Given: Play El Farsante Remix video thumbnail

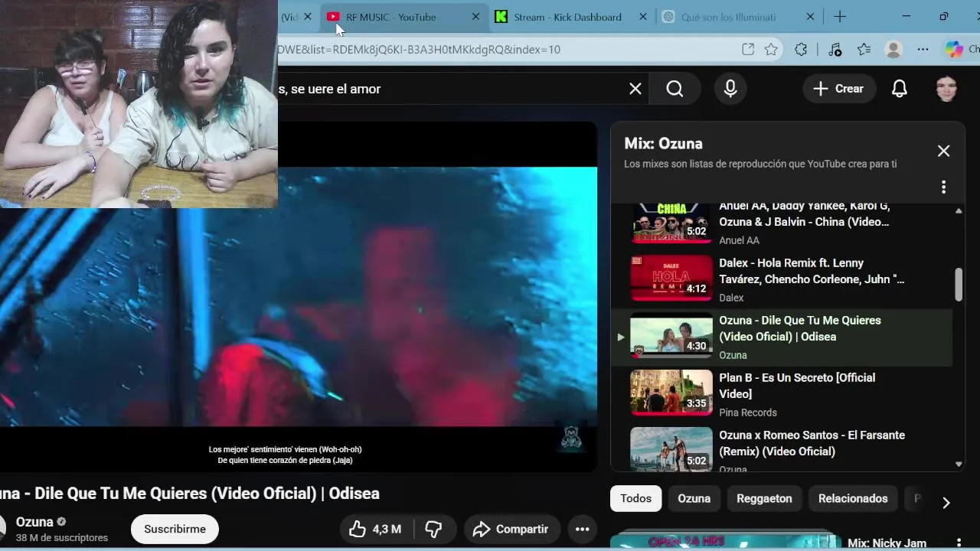Looking at the screenshot, I should [671, 449].
